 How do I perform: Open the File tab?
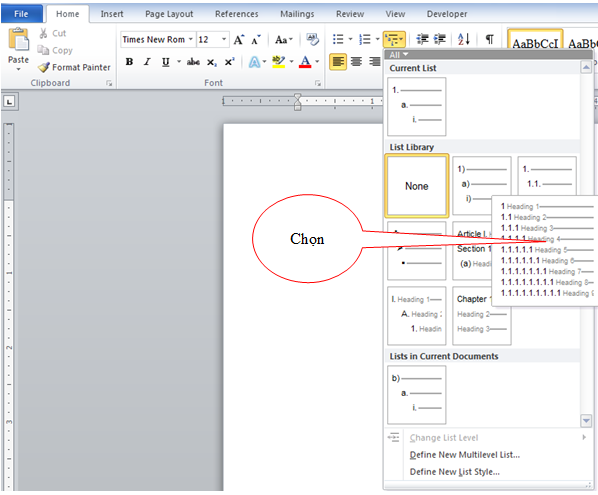click(21, 14)
